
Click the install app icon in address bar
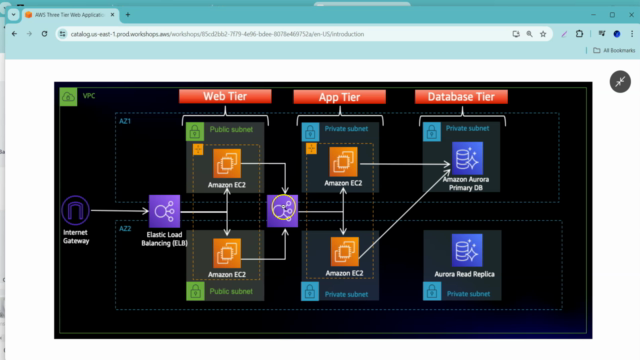click(x=516, y=34)
